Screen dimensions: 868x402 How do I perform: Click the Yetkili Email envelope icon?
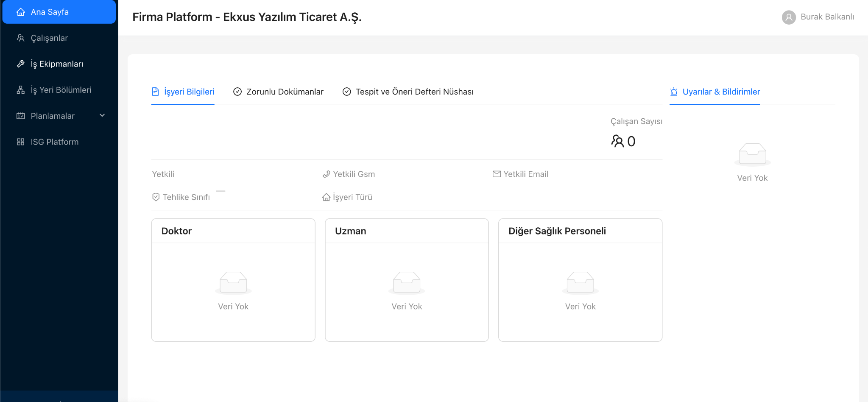pos(497,174)
